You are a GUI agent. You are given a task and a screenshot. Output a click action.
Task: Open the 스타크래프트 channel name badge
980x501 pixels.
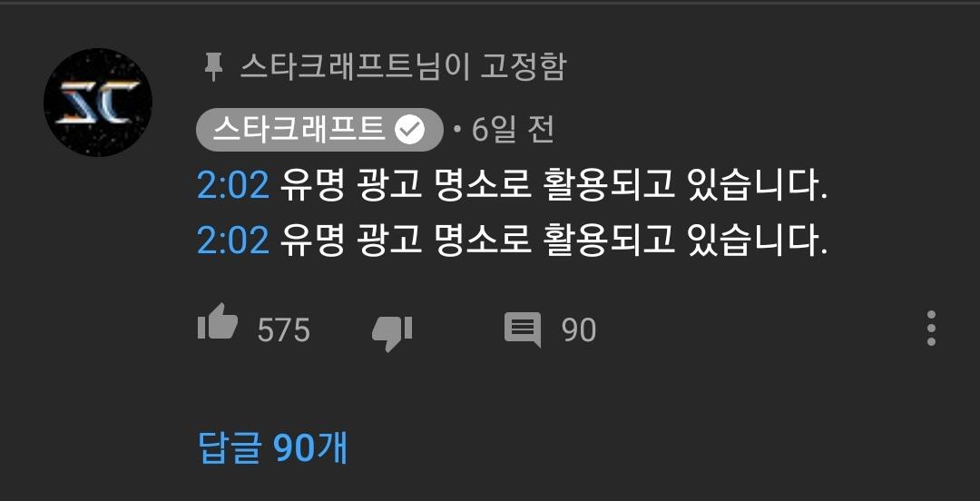(x=319, y=130)
